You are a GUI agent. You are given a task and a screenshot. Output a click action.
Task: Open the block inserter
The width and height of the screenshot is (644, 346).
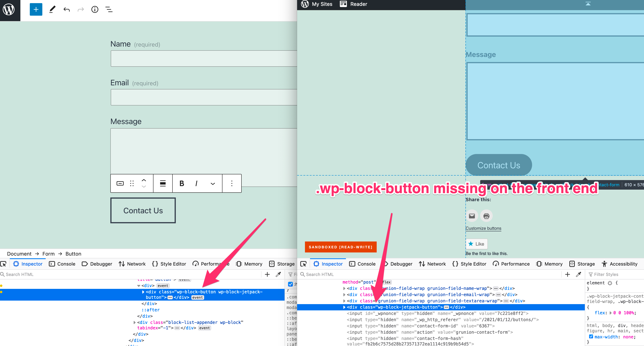pyautogui.click(x=36, y=9)
